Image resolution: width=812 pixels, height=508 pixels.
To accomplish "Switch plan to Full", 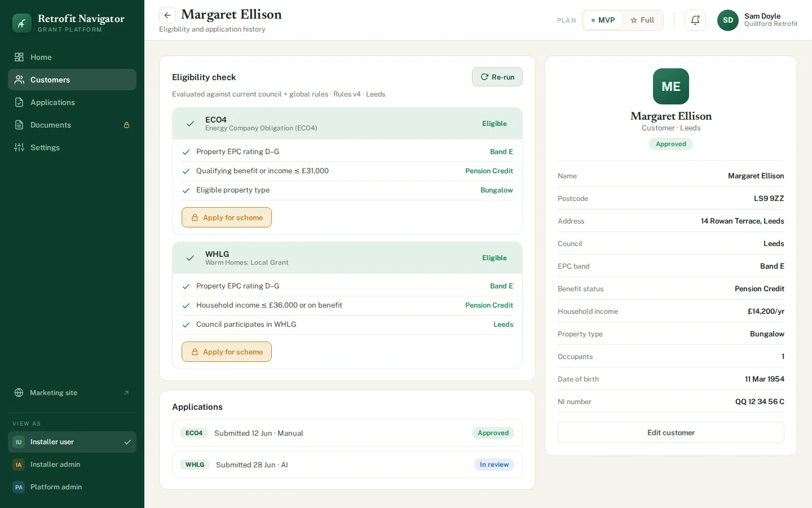I will pyautogui.click(x=642, y=20).
